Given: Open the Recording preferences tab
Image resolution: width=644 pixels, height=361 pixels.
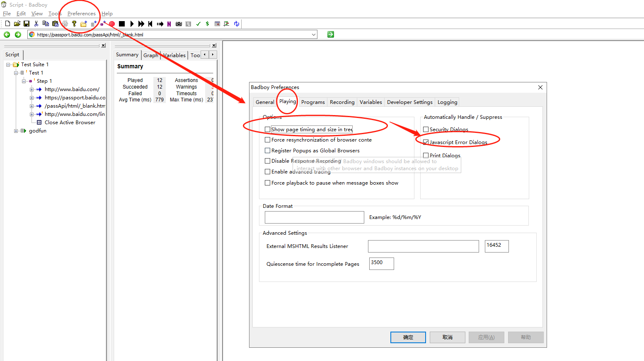Looking at the screenshot, I should point(342,102).
